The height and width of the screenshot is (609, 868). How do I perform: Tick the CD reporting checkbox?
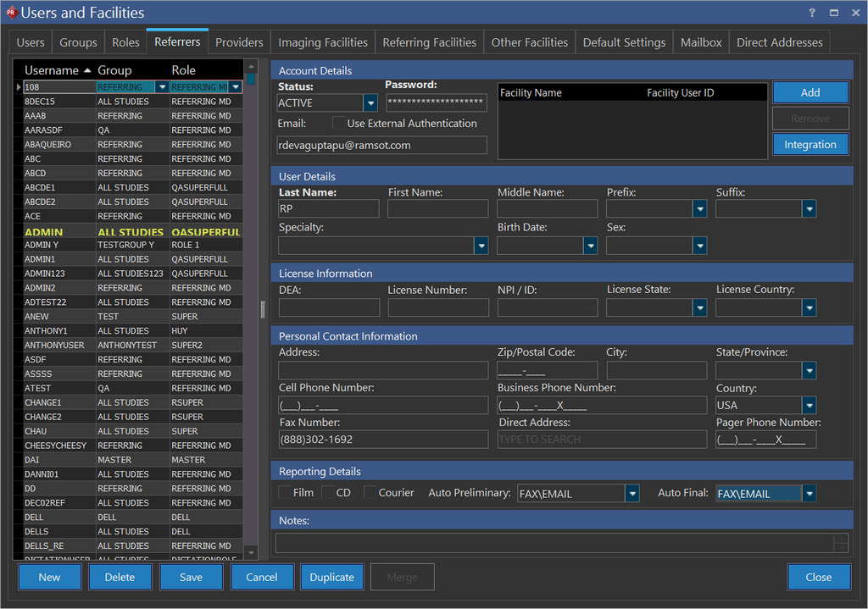(x=328, y=492)
